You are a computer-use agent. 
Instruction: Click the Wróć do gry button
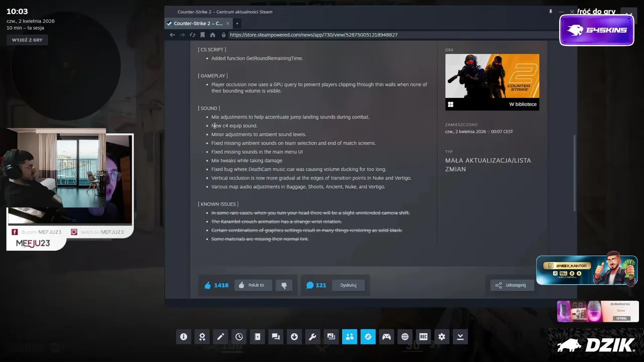(597, 12)
